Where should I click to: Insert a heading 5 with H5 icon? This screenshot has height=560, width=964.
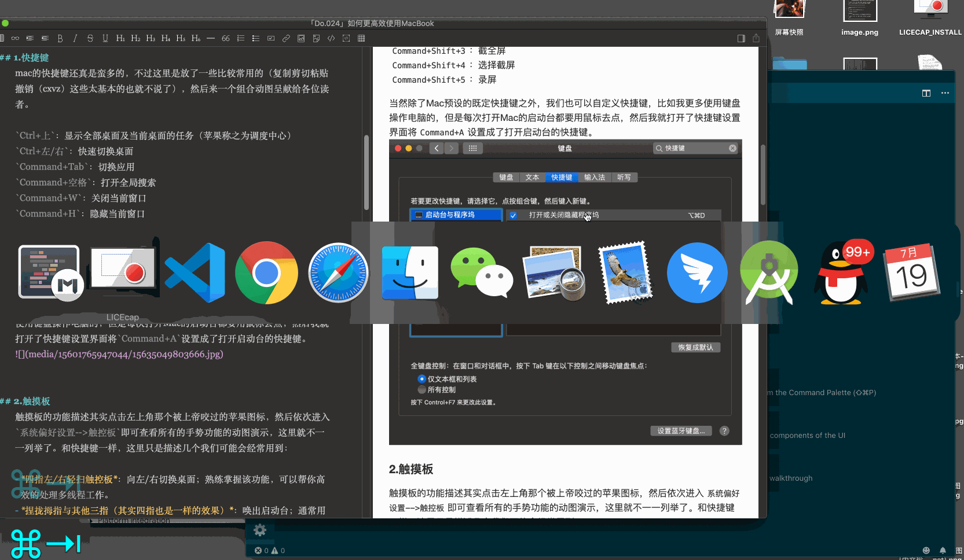181,38
